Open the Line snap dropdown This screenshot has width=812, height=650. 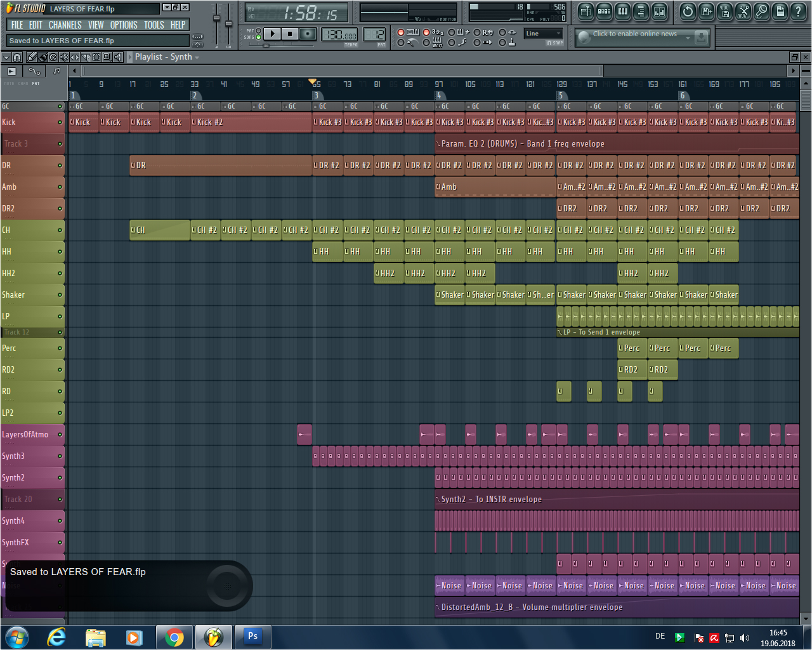click(x=544, y=34)
